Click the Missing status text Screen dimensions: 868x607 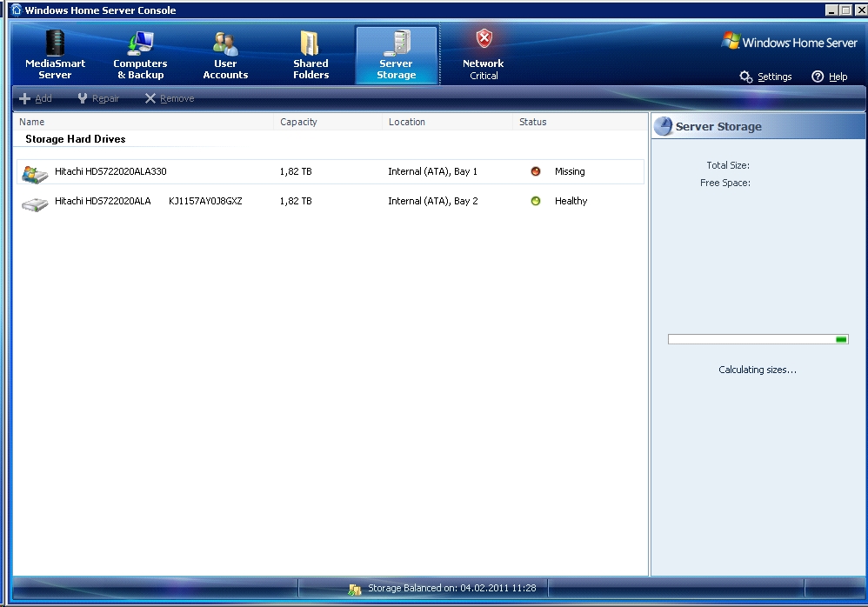(570, 171)
